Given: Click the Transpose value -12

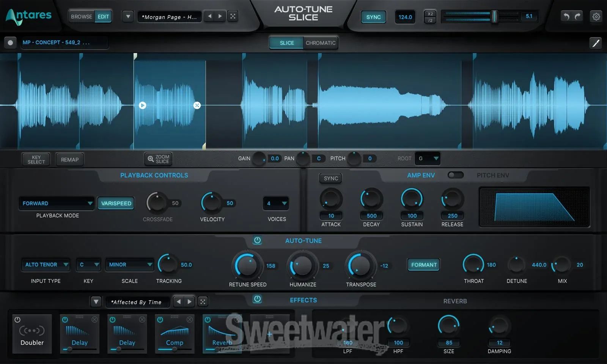Looking at the screenshot, I should [384, 266].
